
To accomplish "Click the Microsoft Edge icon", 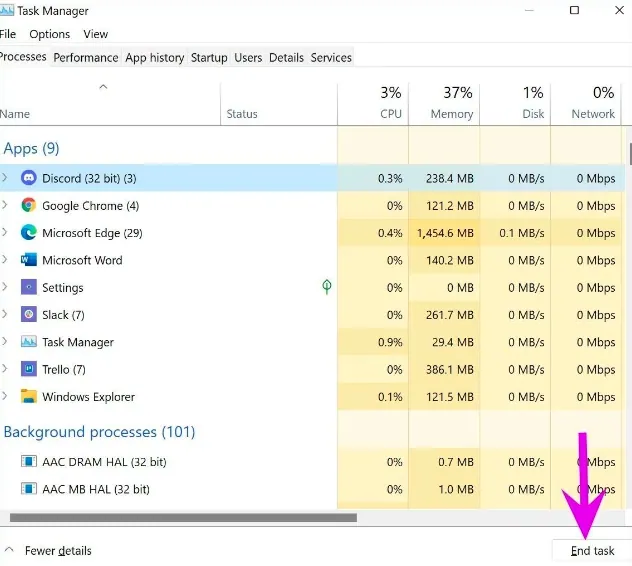I will coord(29,233).
